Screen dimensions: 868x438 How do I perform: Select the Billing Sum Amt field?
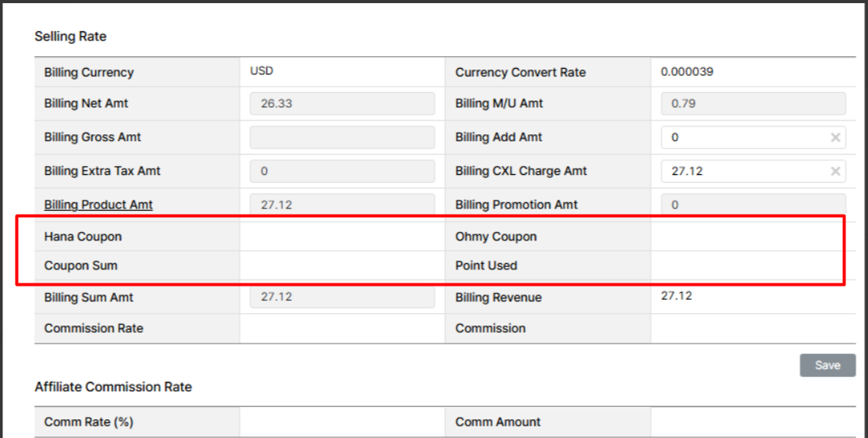[342, 297]
